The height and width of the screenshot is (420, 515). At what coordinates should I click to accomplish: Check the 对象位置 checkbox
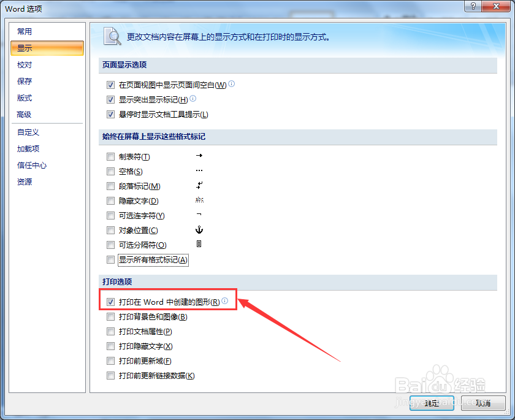(x=111, y=230)
